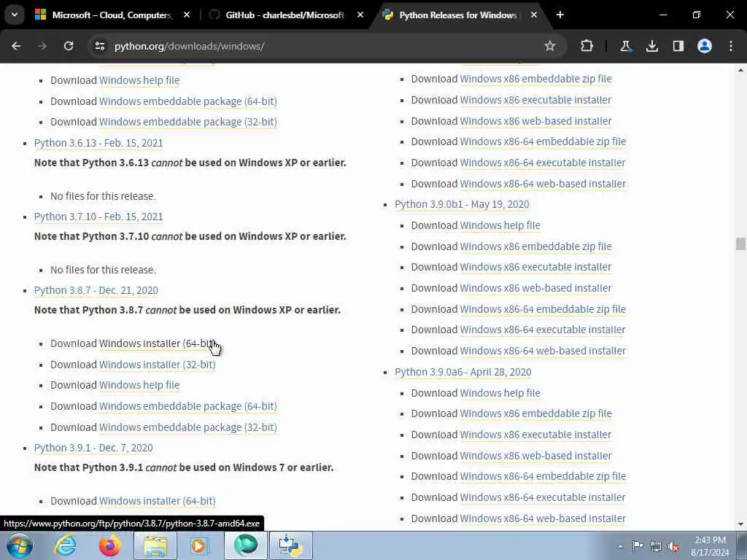
Task: Download Python 3.8.7 Windows installer (32-bit)
Action: tap(158, 365)
